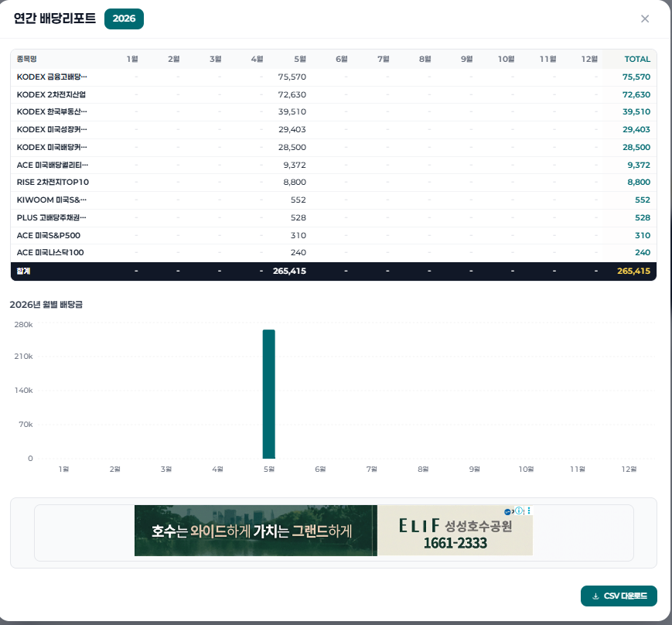Select the ACE 미국S&P500 row name
Image resolution: width=672 pixels, height=625 pixels.
tap(49, 235)
